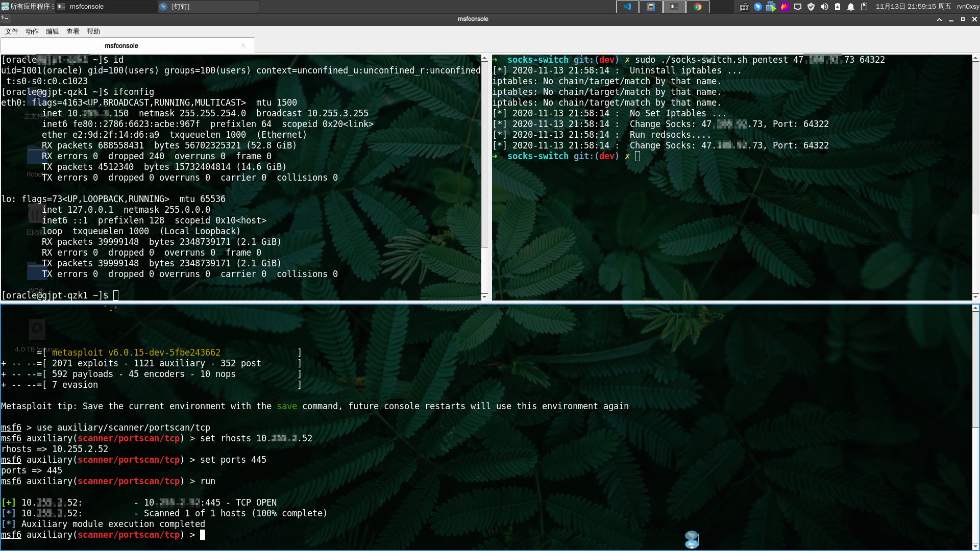Close the msfconsole window
The height and width of the screenshot is (551, 980).
(x=974, y=19)
